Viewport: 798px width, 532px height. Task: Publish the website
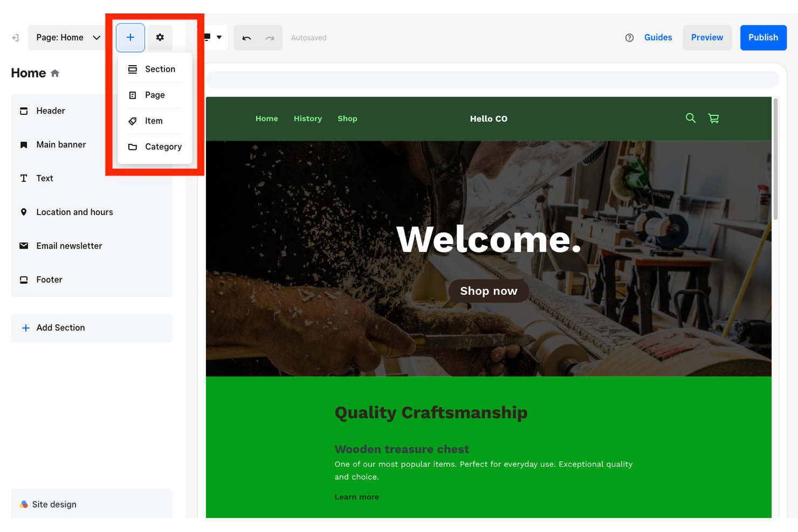point(763,37)
